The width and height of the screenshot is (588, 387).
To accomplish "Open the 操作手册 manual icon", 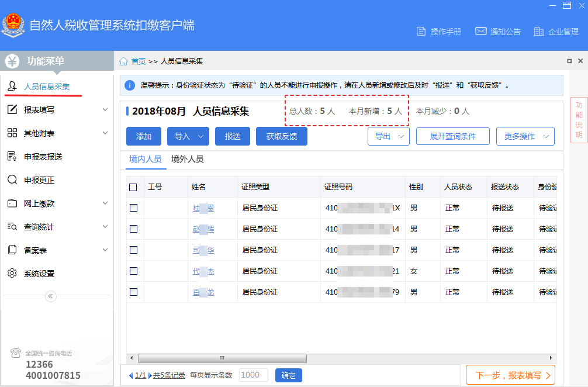I will (x=421, y=32).
